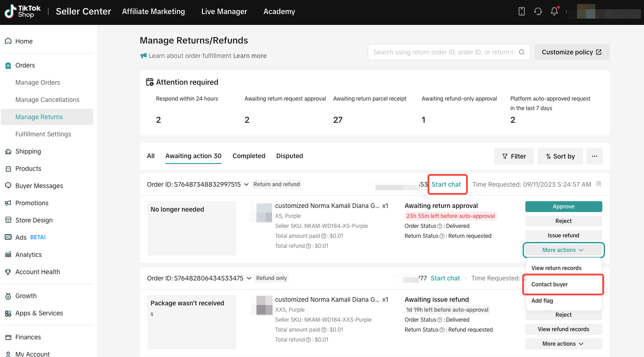
Task: Open the three-dot overflow menu
Action: click(x=594, y=156)
